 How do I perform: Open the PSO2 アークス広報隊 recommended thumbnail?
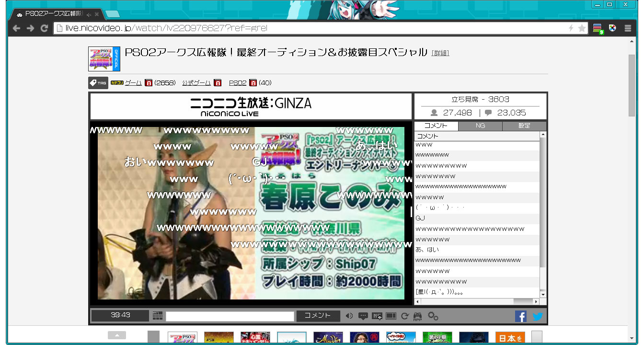(x=182, y=338)
